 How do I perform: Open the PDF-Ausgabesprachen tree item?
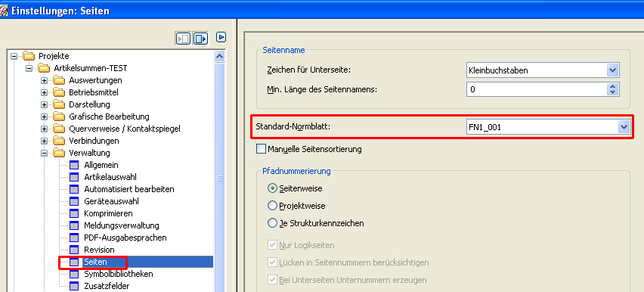125,238
